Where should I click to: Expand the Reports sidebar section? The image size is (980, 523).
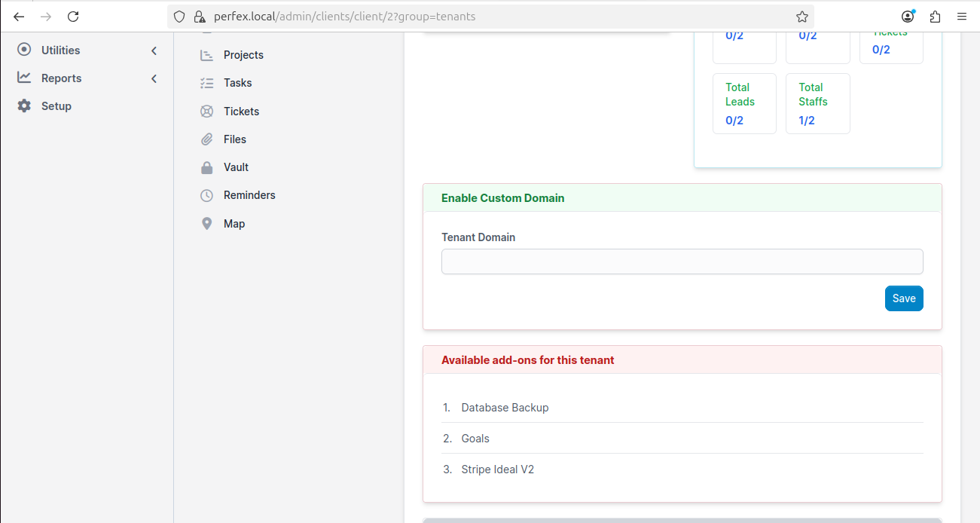point(154,78)
